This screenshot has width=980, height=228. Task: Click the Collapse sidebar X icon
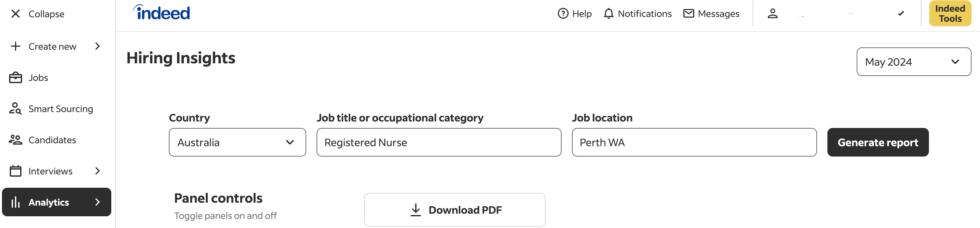click(x=16, y=14)
